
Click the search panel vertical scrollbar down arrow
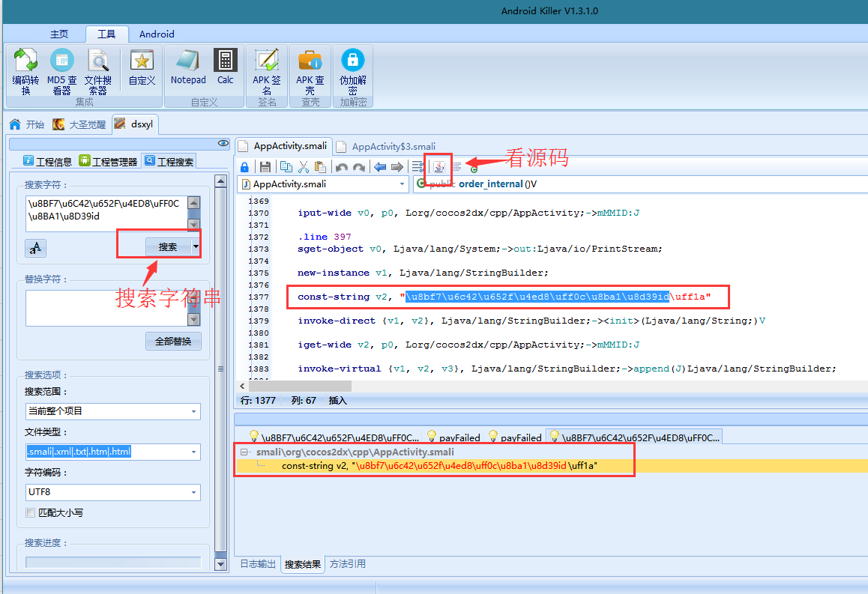coord(221,565)
